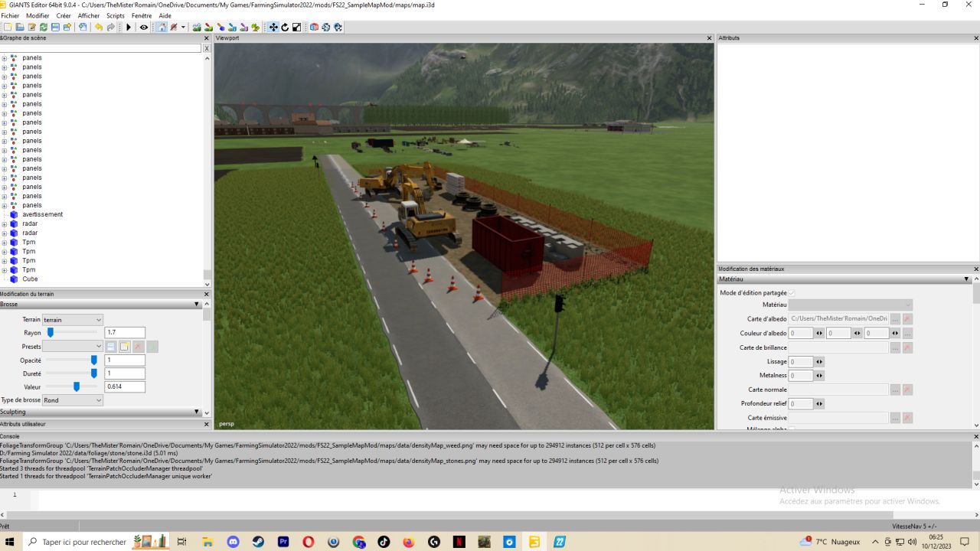
Task: Expand the radar node directly above Tpm
Action: pyautogui.click(x=4, y=233)
